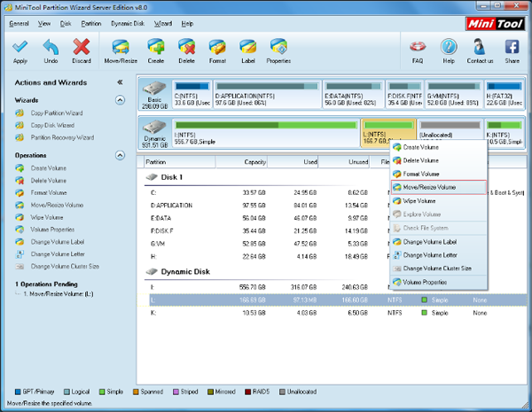Screen dimensions: 532x412
Task: Open the Help menu
Action: coord(187,24)
